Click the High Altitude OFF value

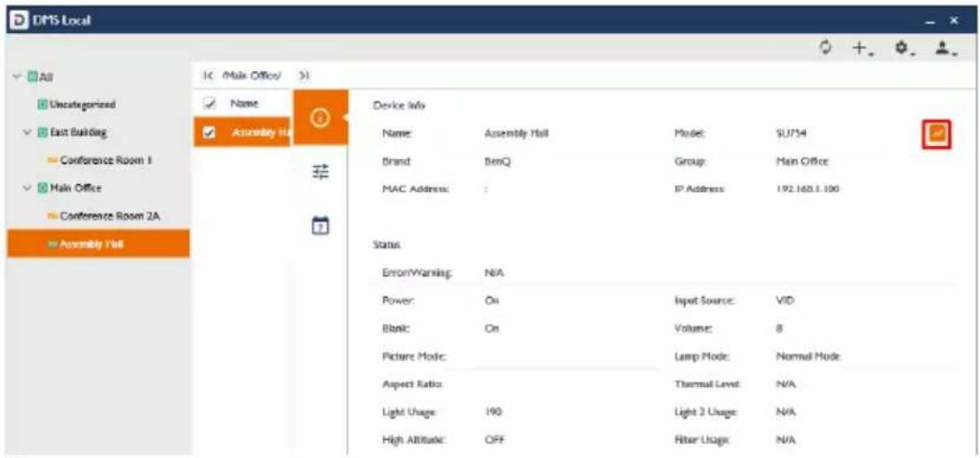[x=494, y=439]
